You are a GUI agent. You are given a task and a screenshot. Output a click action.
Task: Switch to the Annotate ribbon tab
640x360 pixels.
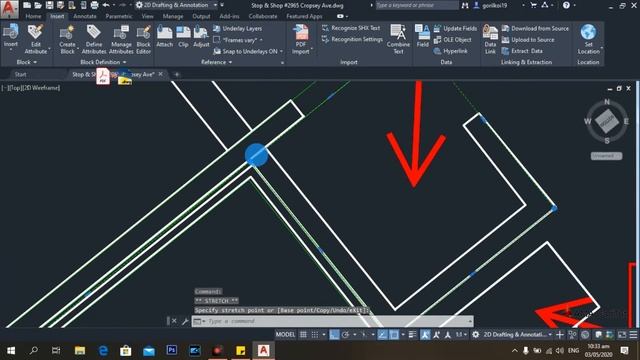tap(85, 16)
